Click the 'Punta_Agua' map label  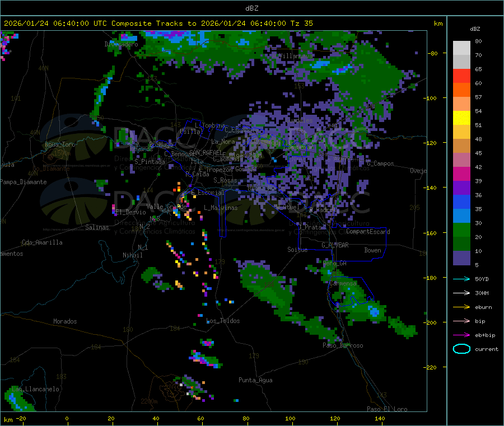tap(255, 380)
